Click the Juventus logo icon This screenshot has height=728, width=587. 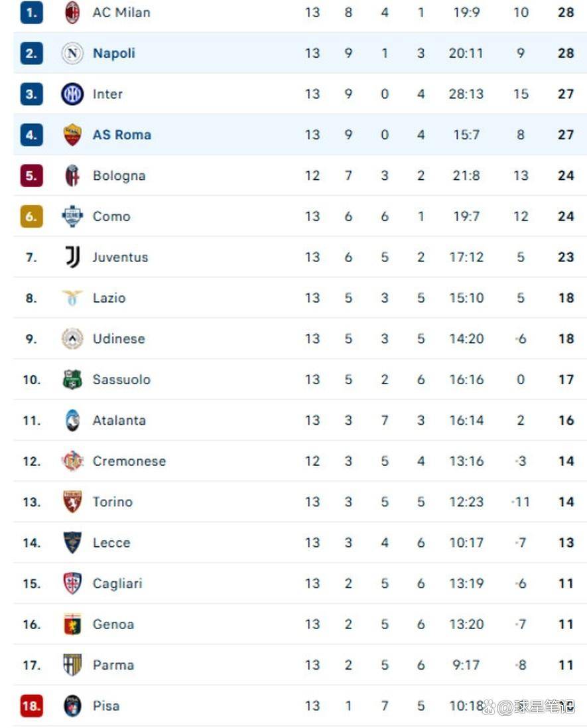[x=72, y=257]
